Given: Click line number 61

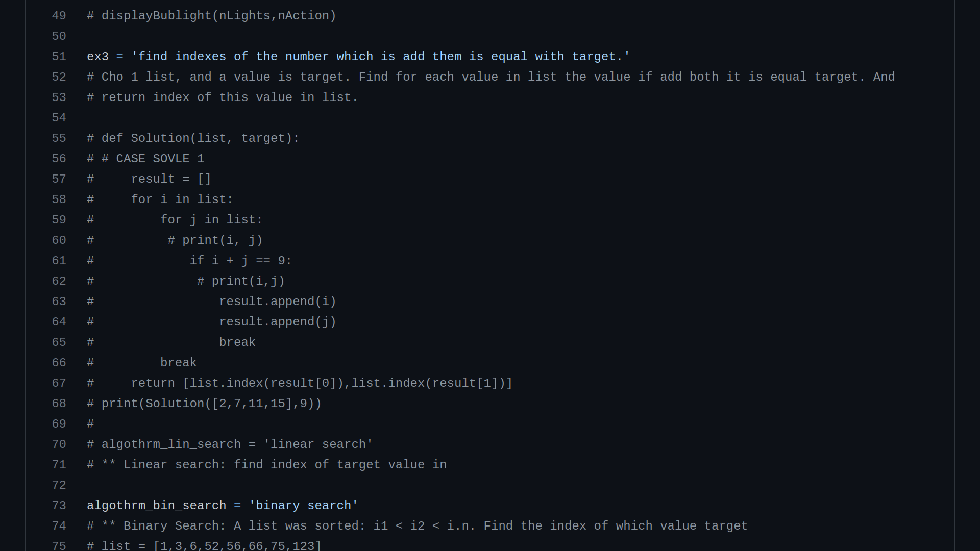Looking at the screenshot, I should coord(59,261).
